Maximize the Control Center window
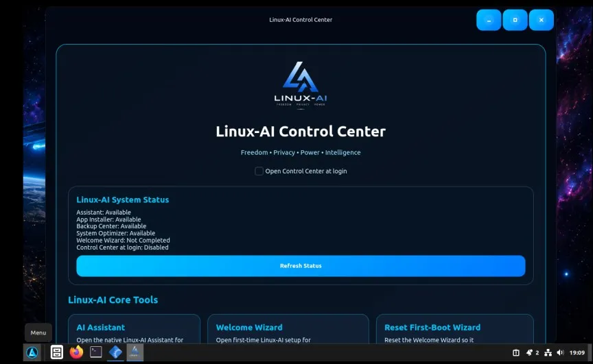This screenshot has height=364, width=593. point(515,20)
